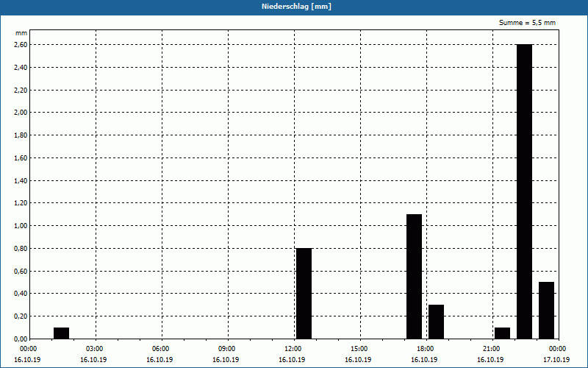
Task: Click the small bar between 00:00 and 03:00
Action: 61,333
